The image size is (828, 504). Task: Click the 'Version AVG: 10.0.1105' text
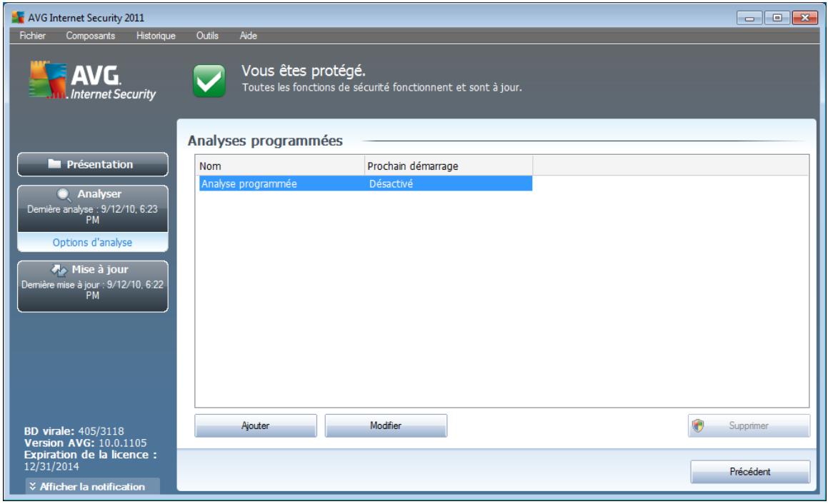[x=86, y=443]
